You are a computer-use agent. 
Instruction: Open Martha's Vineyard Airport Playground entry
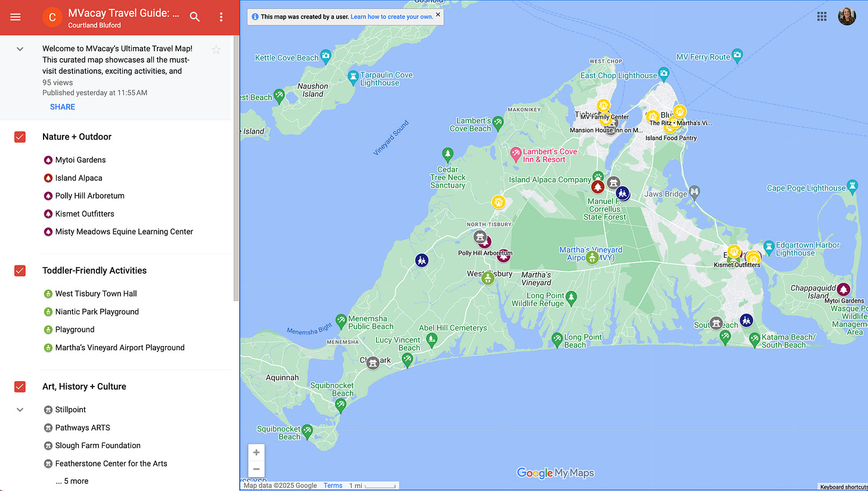coord(120,347)
